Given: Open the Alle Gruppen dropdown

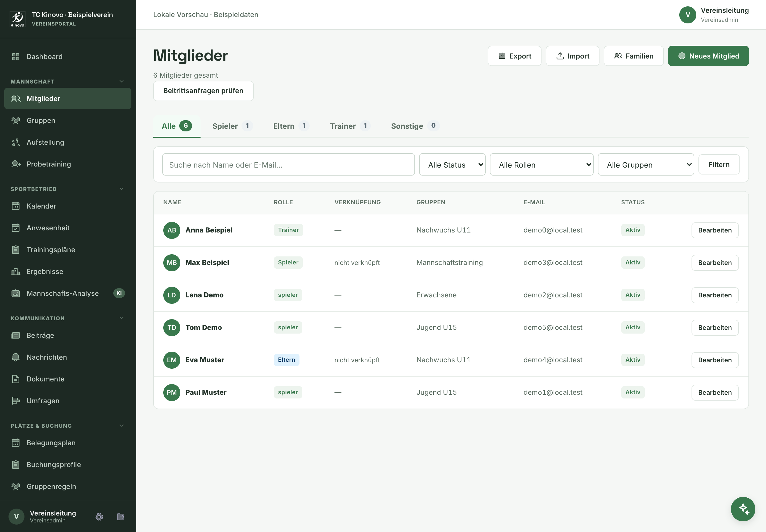Looking at the screenshot, I should 646,165.
